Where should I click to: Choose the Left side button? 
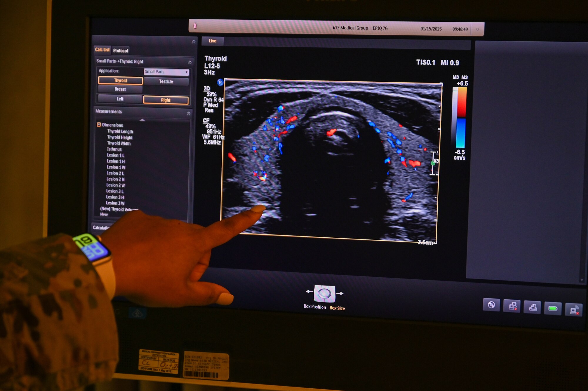(x=120, y=99)
